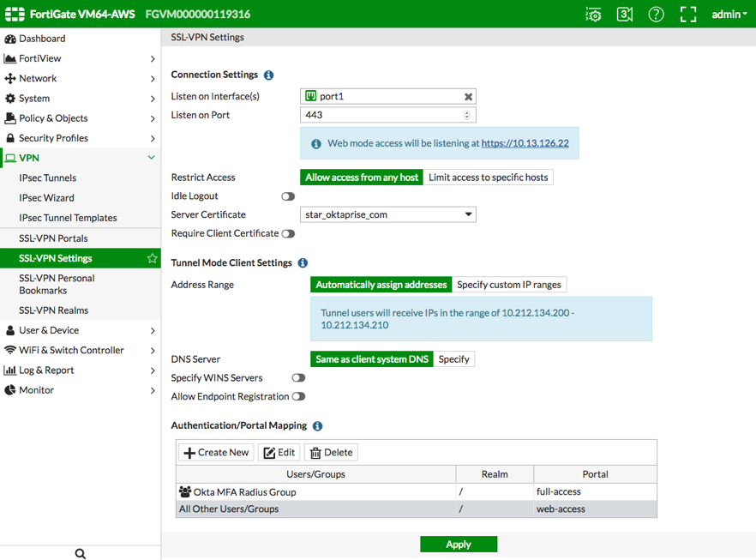The width and height of the screenshot is (756, 560).
Task: Click the Apply button
Action: coord(458,545)
